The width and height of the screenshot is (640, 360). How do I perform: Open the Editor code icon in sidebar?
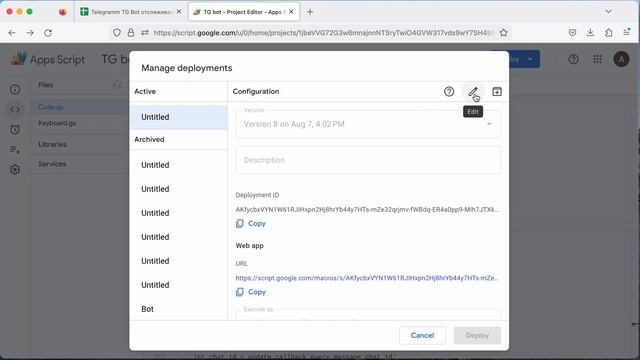tap(15, 109)
